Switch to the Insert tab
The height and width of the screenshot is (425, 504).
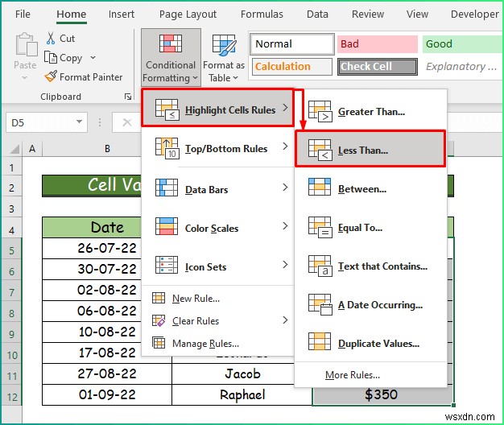pyautogui.click(x=122, y=14)
